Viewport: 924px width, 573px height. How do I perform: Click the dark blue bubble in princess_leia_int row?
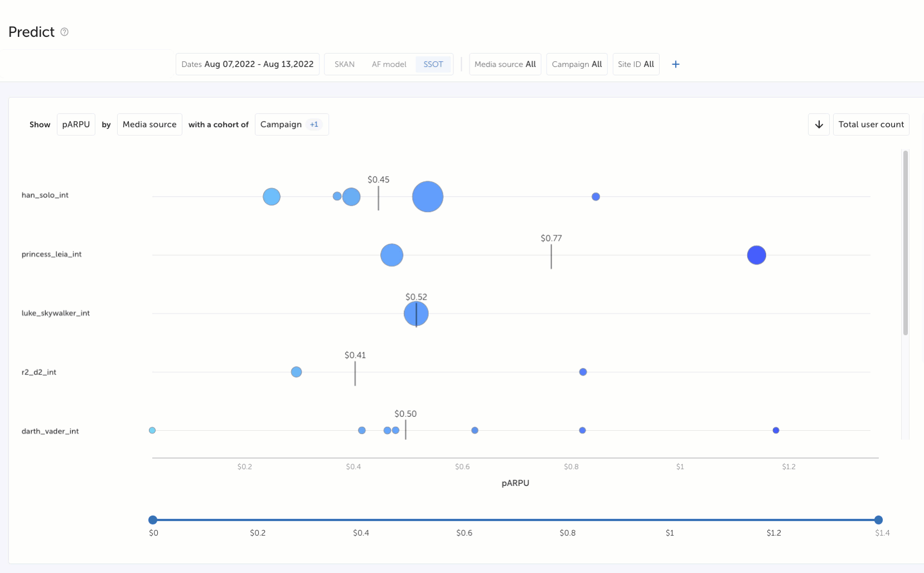[x=757, y=255]
